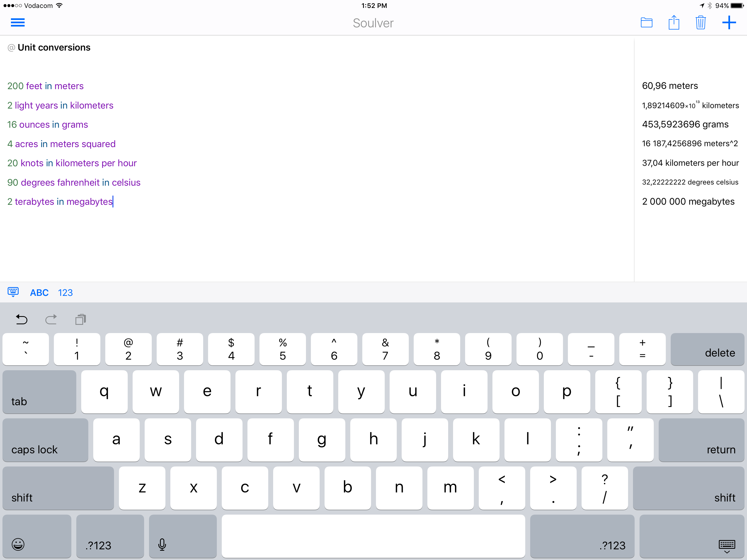Tap the question mark slash key
Image resolution: width=747 pixels, height=560 pixels.
click(x=605, y=488)
